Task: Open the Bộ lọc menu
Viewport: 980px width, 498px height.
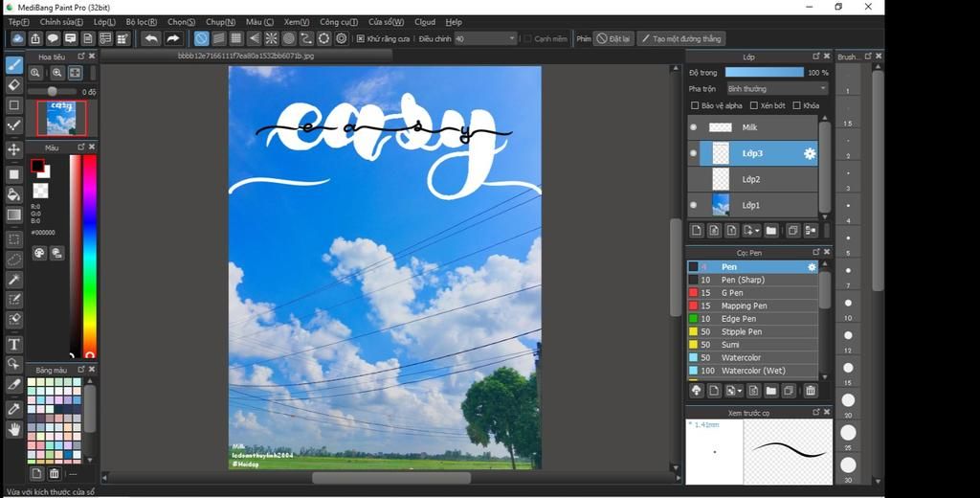Action: coord(142,22)
